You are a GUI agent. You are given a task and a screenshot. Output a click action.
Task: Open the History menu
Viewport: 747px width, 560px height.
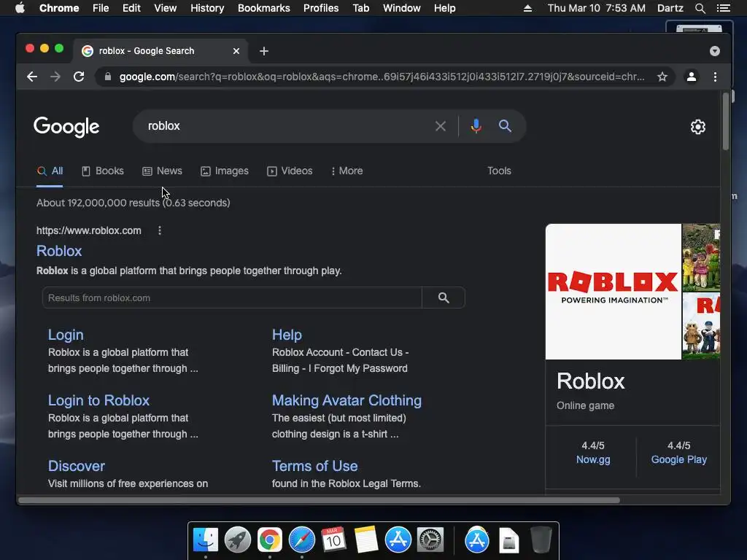pyautogui.click(x=207, y=8)
